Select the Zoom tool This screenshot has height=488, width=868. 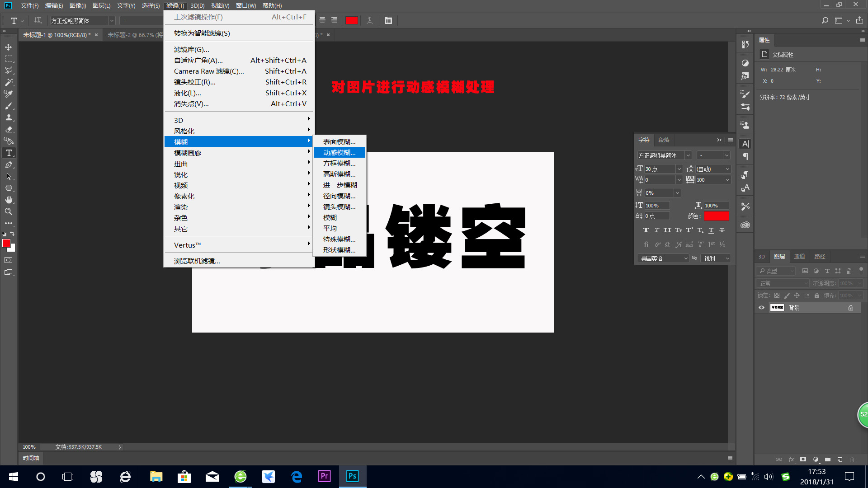pyautogui.click(x=9, y=211)
